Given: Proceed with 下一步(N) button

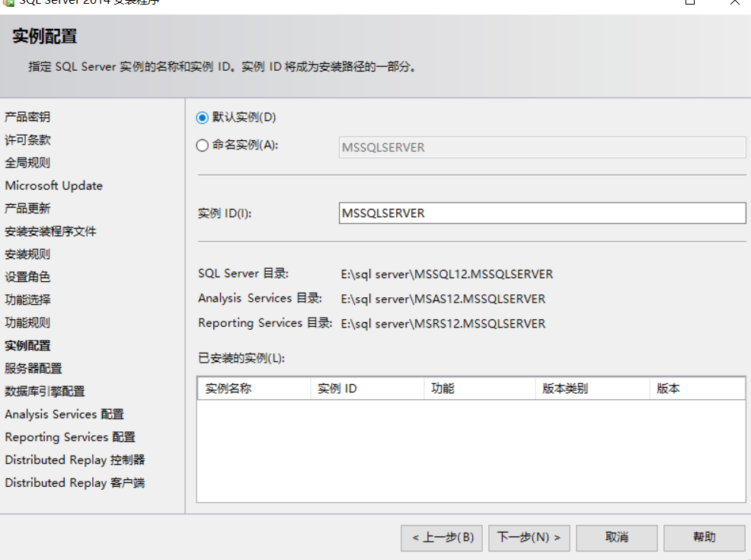Looking at the screenshot, I should 529,537.
